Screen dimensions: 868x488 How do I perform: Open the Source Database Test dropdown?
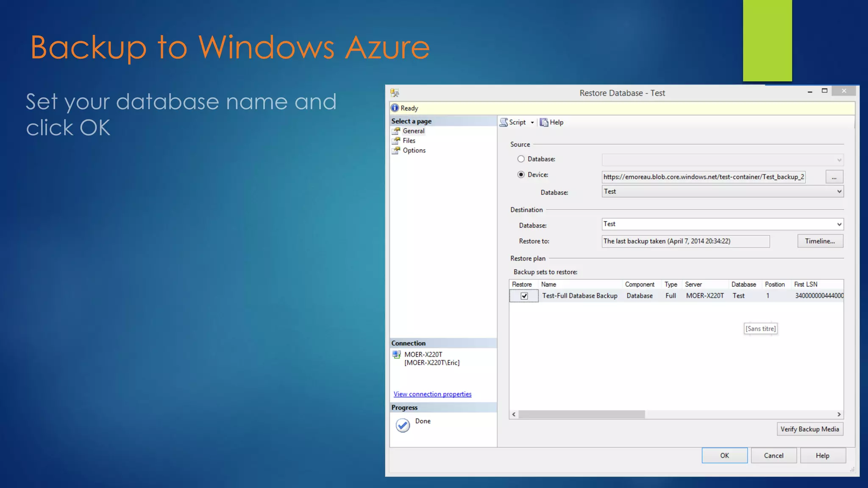click(x=723, y=191)
